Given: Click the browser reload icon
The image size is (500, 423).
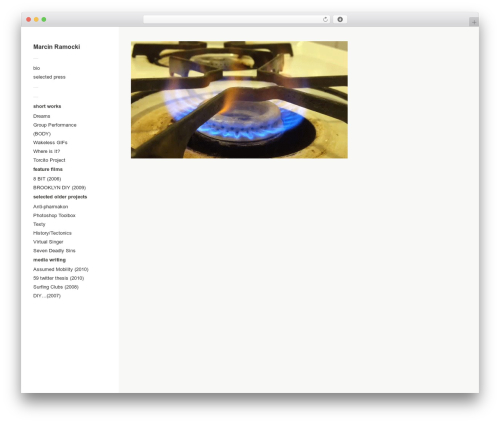Looking at the screenshot, I should [325, 19].
